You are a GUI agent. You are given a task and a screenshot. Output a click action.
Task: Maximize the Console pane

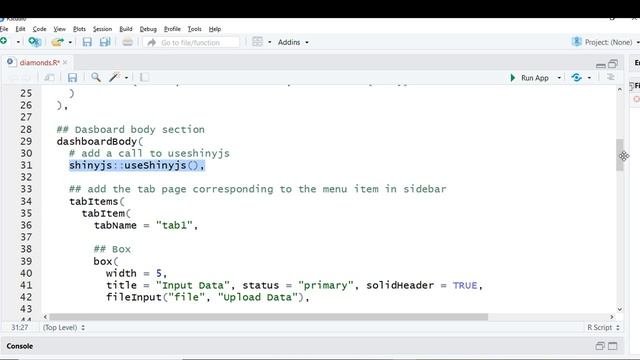(x=613, y=346)
